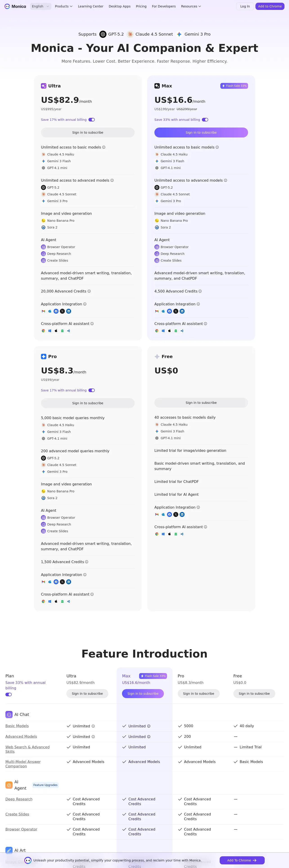Open the English language dropdown

click(x=40, y=6)
